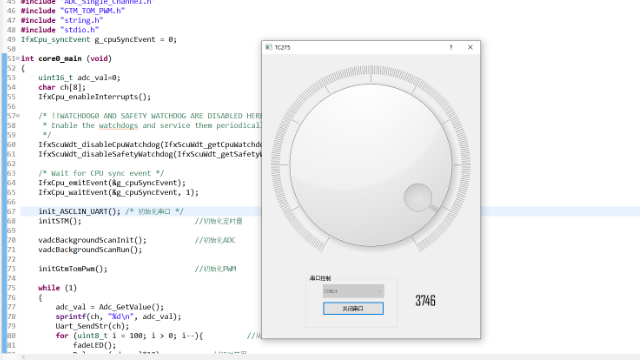640x360 pixels.
Task: Click the 'Wait for CPU sync event' comment
Action: (101, 173)
